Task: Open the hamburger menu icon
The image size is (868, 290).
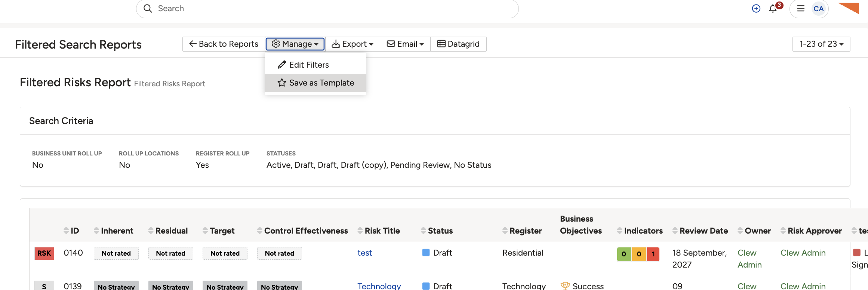Action: [801, 8]
